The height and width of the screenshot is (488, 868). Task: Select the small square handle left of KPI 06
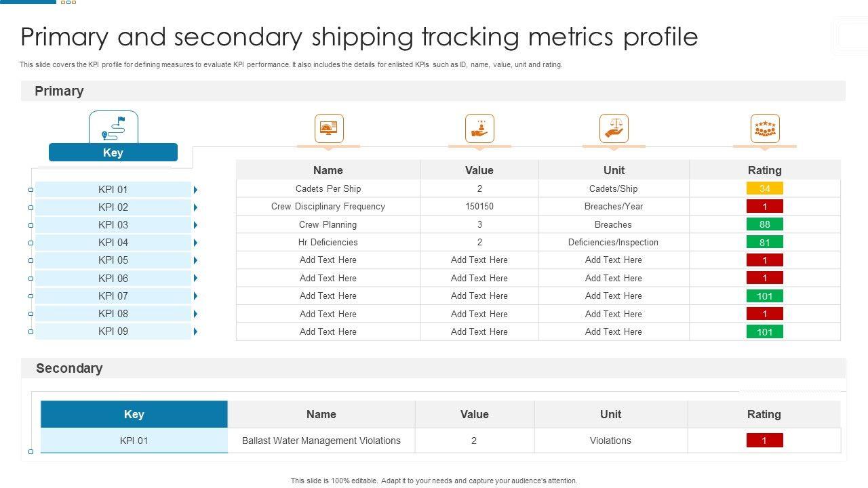[x=31, y=279]
